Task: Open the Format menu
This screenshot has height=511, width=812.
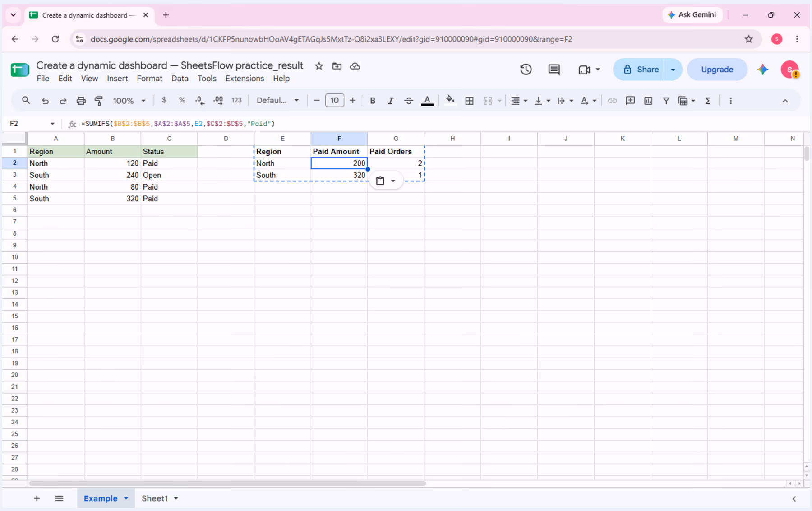Action: 149,79
